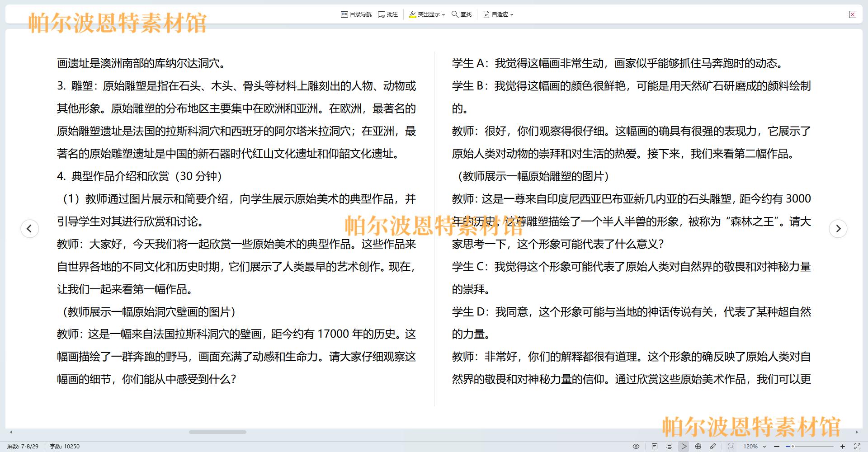Activate the writing pen mode icon
This screenshot has width=868, height=452.
pos(713,446)
